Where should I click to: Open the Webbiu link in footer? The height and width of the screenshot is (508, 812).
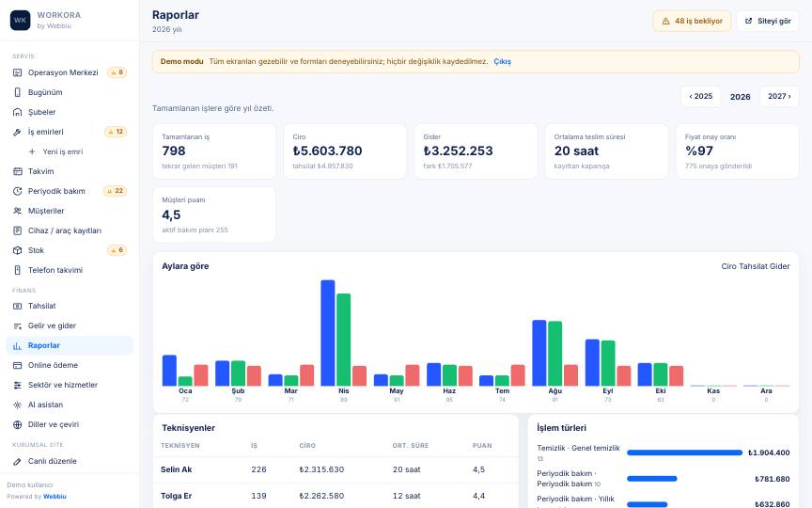(55, 496)
